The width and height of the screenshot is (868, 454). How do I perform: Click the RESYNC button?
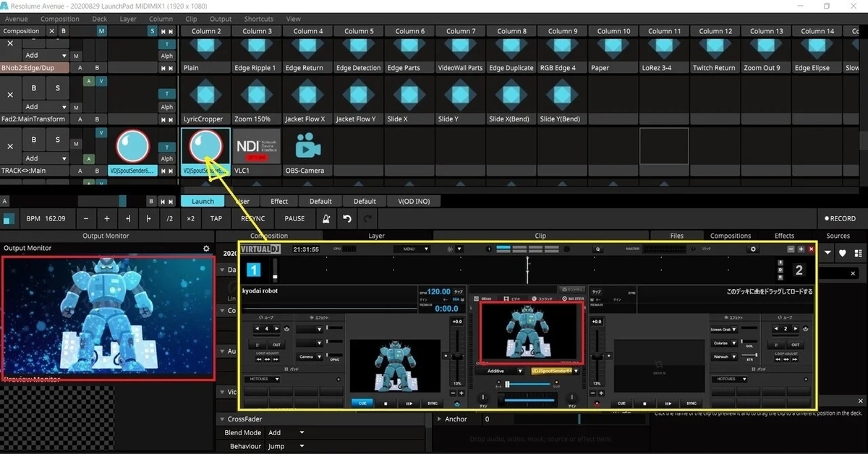[253, 218]
